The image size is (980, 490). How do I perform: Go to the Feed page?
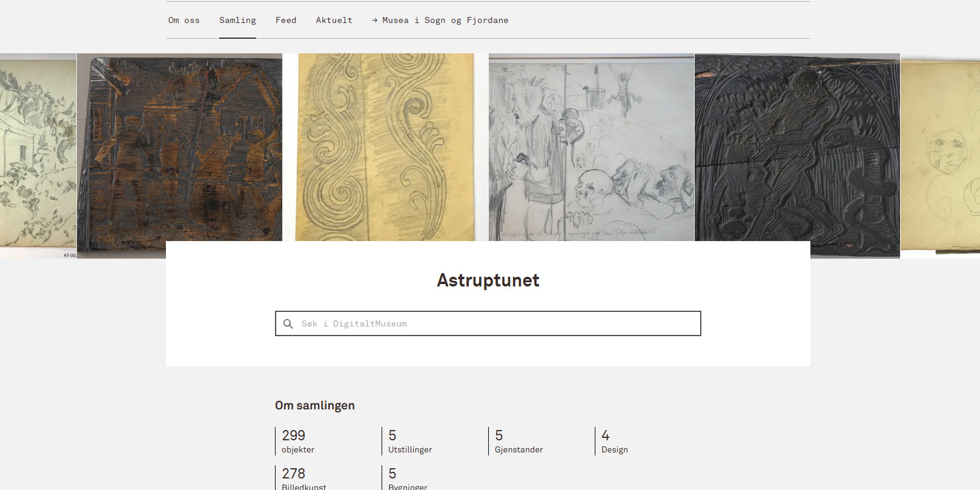(x=286, y=21)
